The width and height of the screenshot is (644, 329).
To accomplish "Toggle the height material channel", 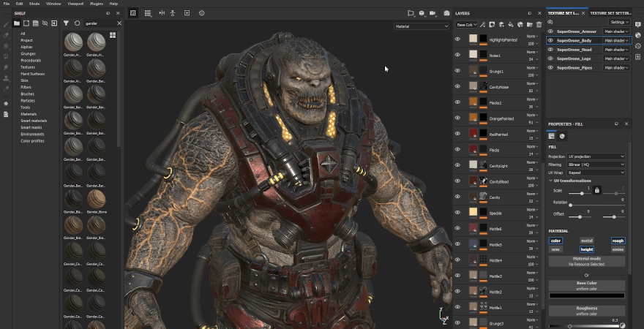I will coord(587,249).
